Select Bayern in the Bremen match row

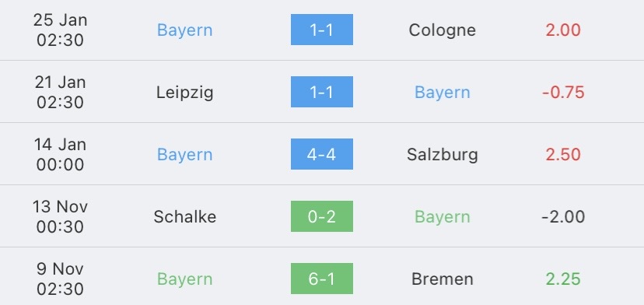(185, 279)
